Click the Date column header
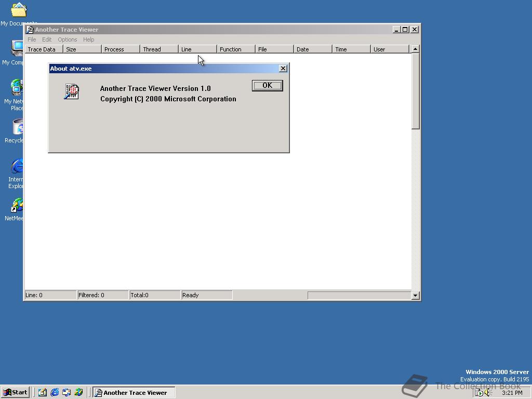Viewport: 532px width, 399px height. tap(313, 49)
